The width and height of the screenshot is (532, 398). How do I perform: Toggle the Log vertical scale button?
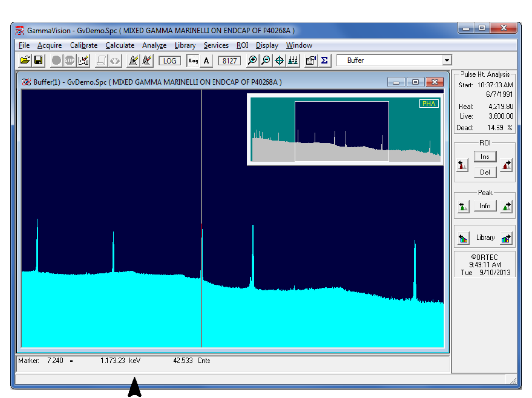pos(194,61)
